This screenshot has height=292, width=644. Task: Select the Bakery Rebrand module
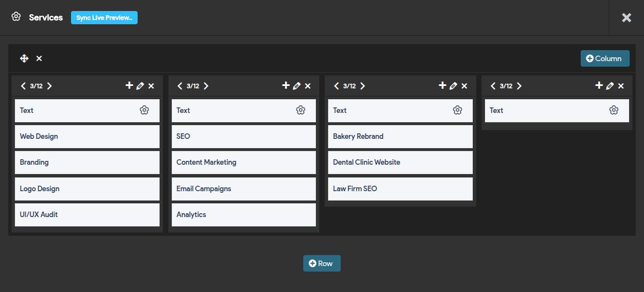click(x=401, y=137)
